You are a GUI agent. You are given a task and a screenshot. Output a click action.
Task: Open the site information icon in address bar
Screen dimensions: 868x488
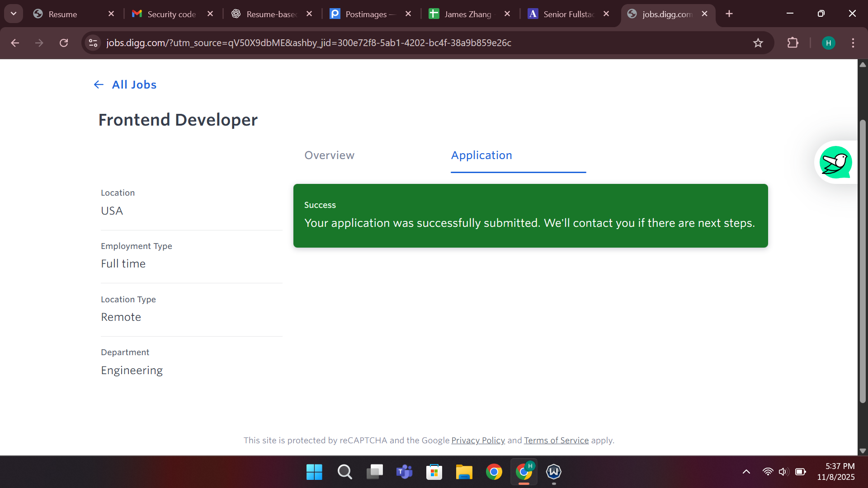[x=93, y=43]
